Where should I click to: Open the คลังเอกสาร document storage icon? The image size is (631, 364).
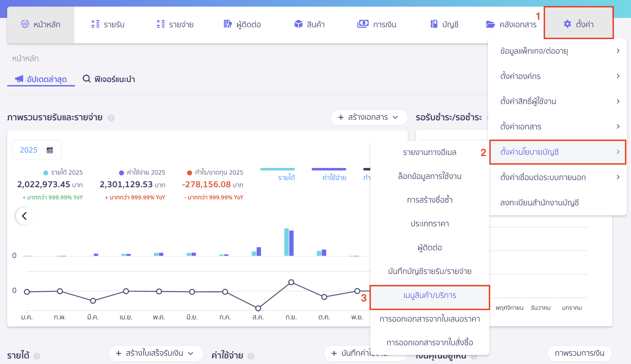(x=490, y=24)
